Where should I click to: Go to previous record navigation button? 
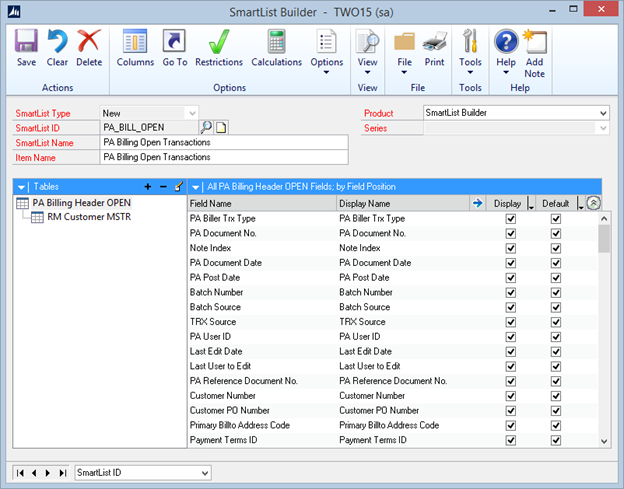click(x=34, y=473)
